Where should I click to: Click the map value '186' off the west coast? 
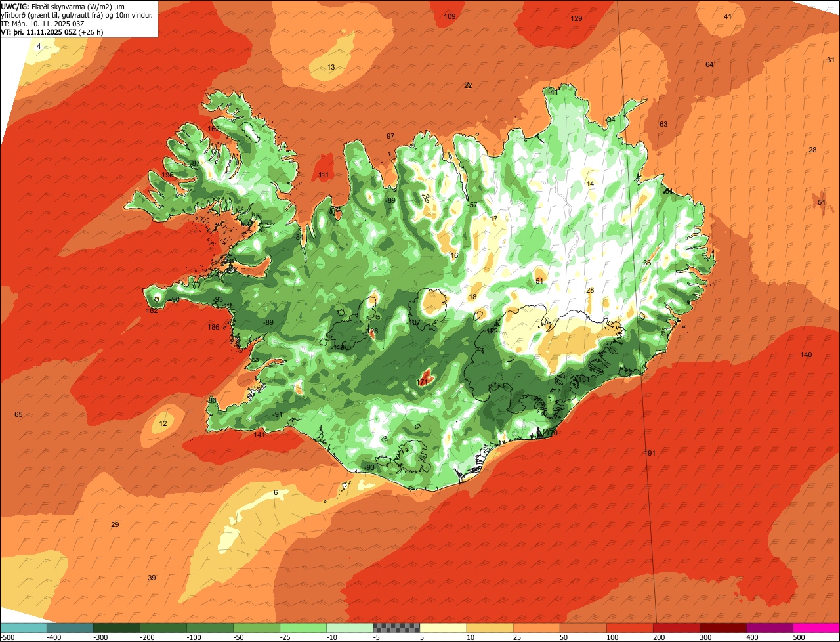click(213, 327)
